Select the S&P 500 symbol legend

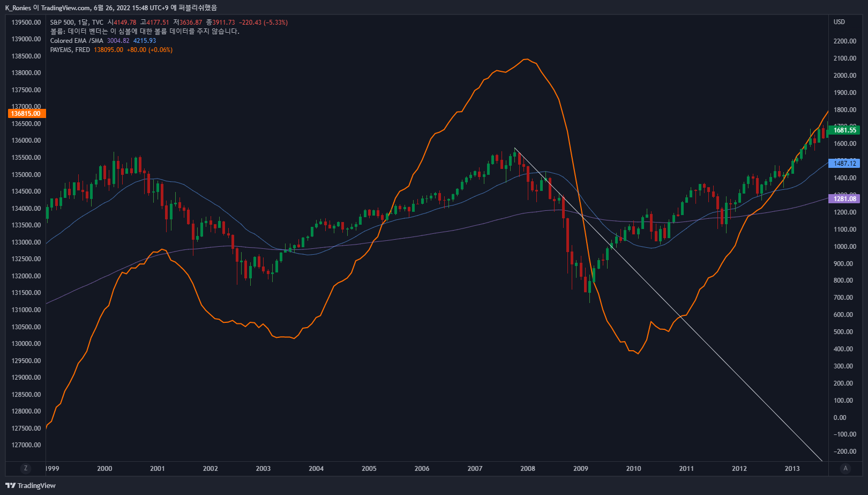point(77,23)
